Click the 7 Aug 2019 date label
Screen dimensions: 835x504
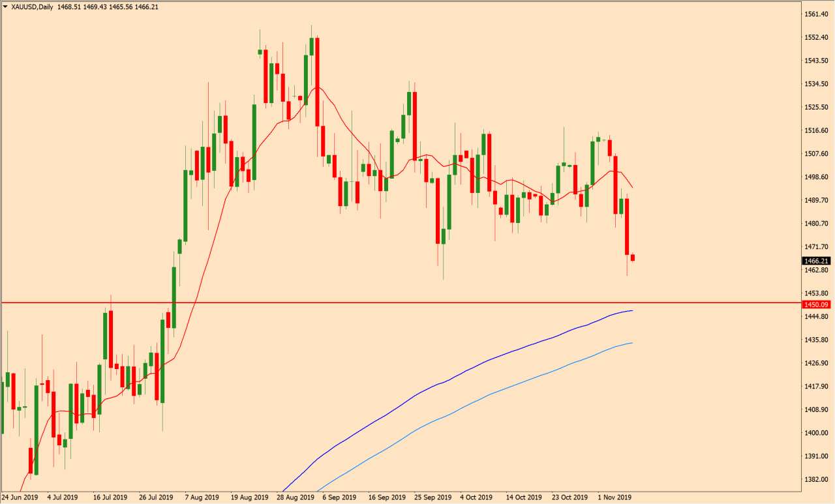pos(201,497)
